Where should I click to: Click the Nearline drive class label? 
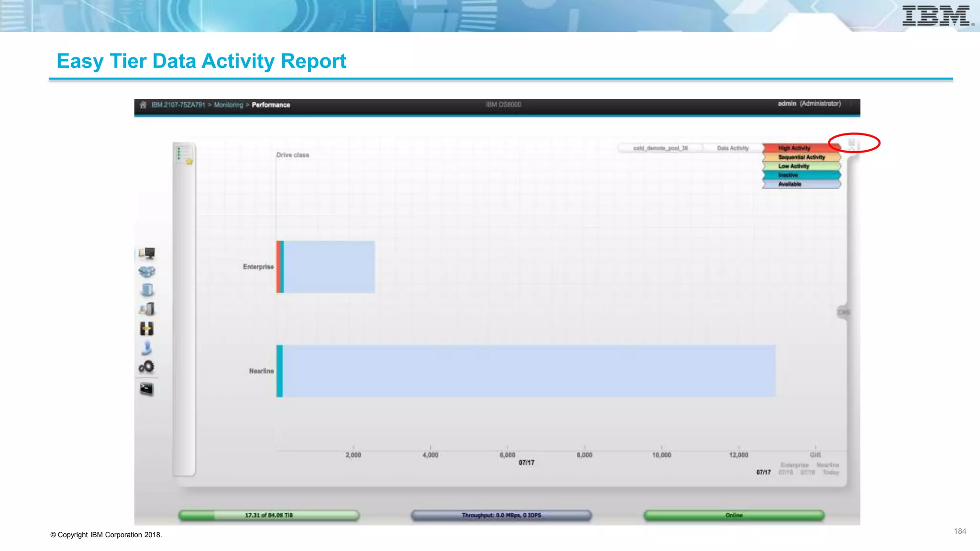coord(261,371)
